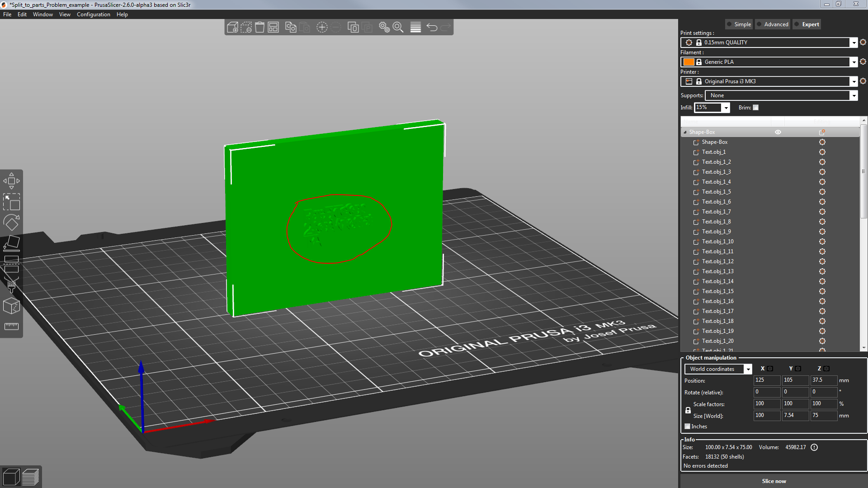Click the Undo arrow in the toolbar
This screenshot has width=868, height=488.
432,27
